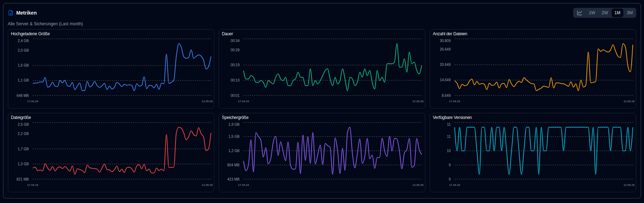
Task: Click the 20.649 file count label
Action: (445, 65)
